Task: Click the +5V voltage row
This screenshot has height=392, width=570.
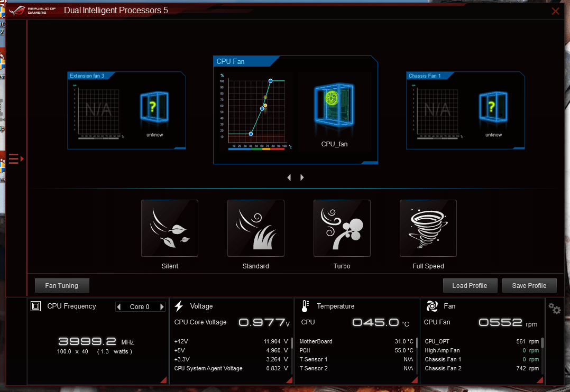Action: [231, 351]
